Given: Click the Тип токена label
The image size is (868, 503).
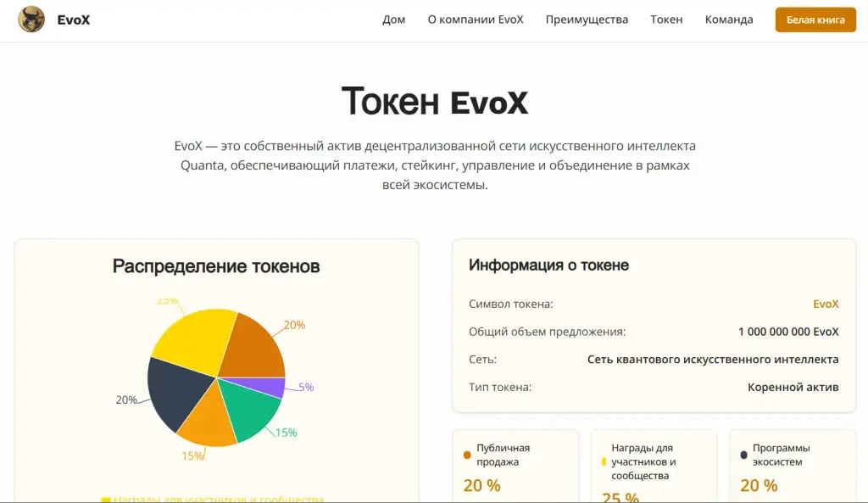Looking at the screenshot, I should pos(500,387).
